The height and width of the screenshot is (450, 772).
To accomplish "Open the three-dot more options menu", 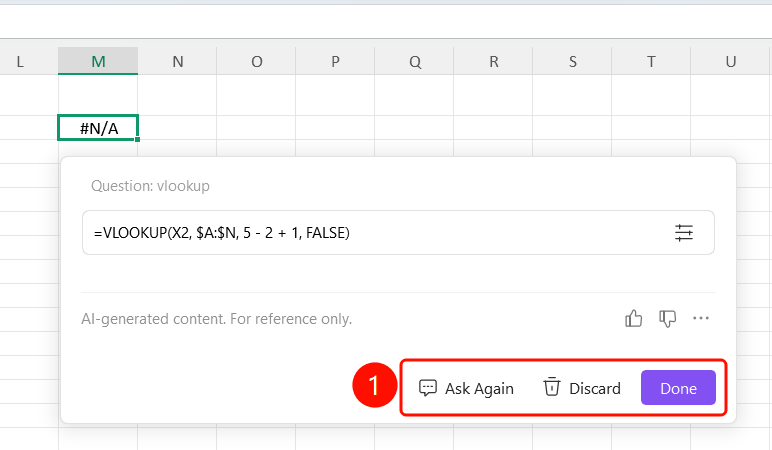I will (701, 318).
